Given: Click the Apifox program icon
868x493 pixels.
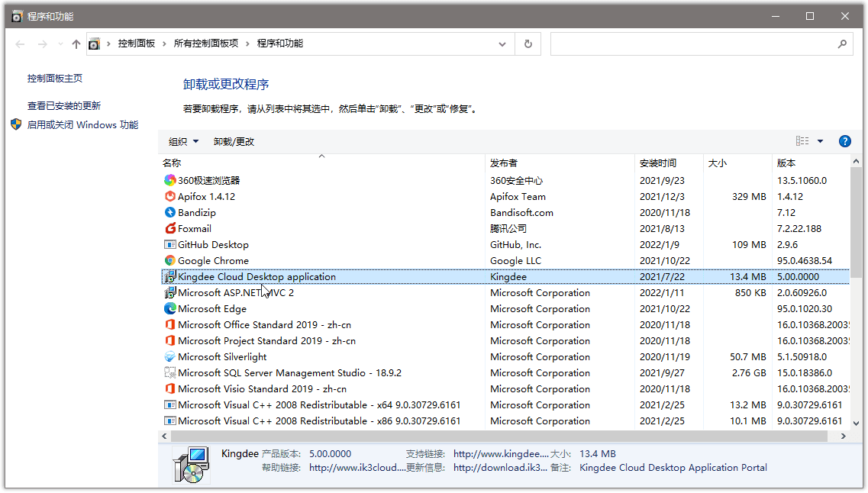Looking at the screenshot, I should (169, 196).
